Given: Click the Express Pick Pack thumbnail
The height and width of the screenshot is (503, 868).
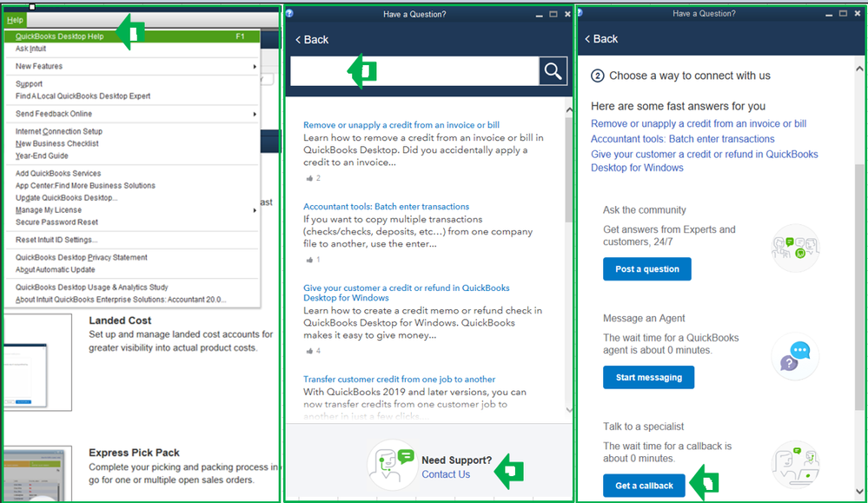Looking at the screenshot, I should tap(37, 473).
